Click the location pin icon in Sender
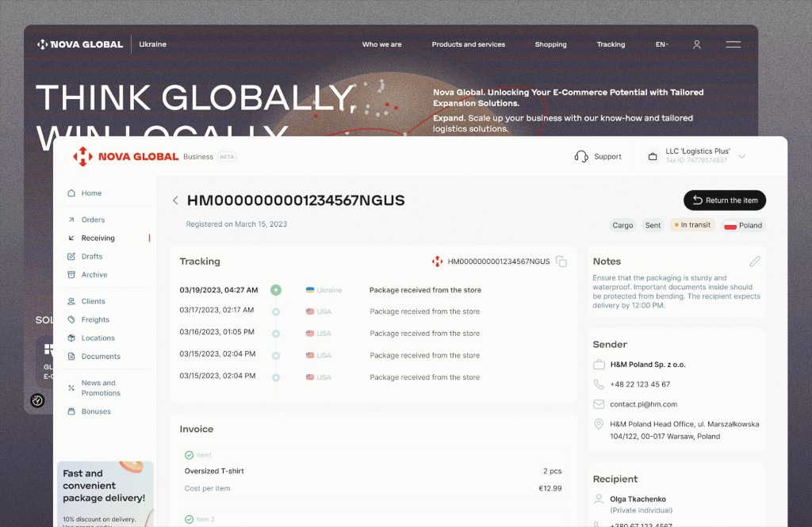 click(599, 424)
